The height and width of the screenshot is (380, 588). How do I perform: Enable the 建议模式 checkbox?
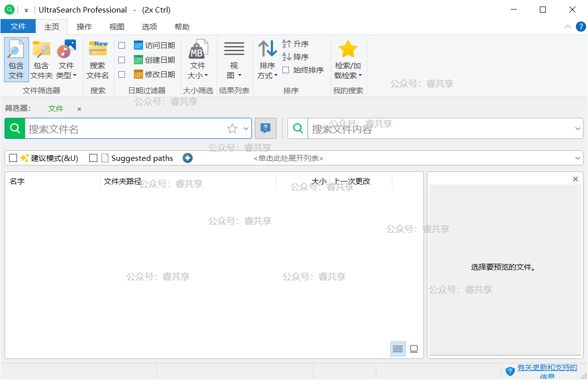coord(13,158)
